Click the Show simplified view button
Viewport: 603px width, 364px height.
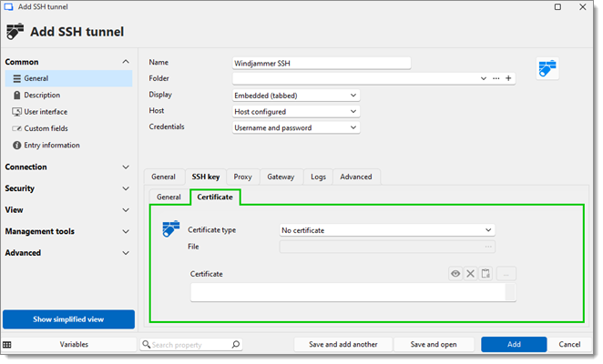click(68, 319)
